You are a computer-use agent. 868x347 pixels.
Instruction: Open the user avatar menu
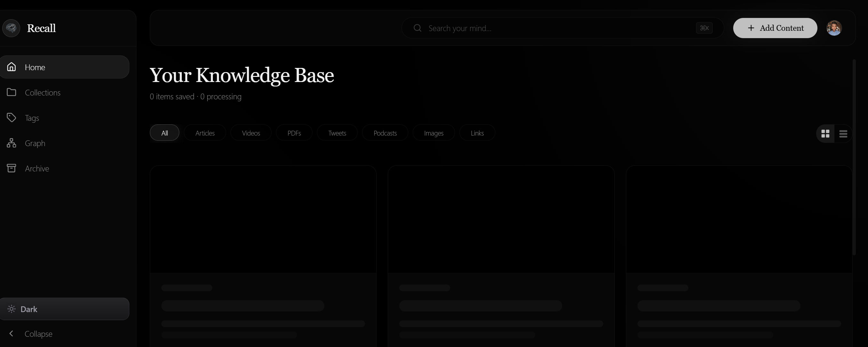pyautogui.click(x=834, y=28)
